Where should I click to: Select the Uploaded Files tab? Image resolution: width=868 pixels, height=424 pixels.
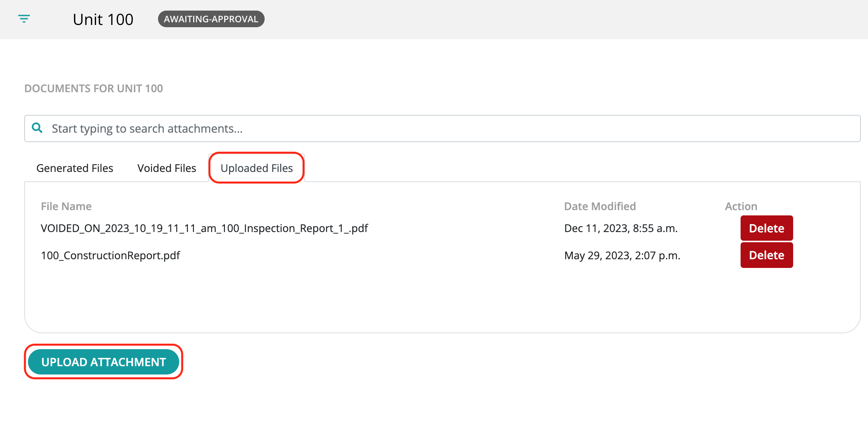[x=257, y=168]
